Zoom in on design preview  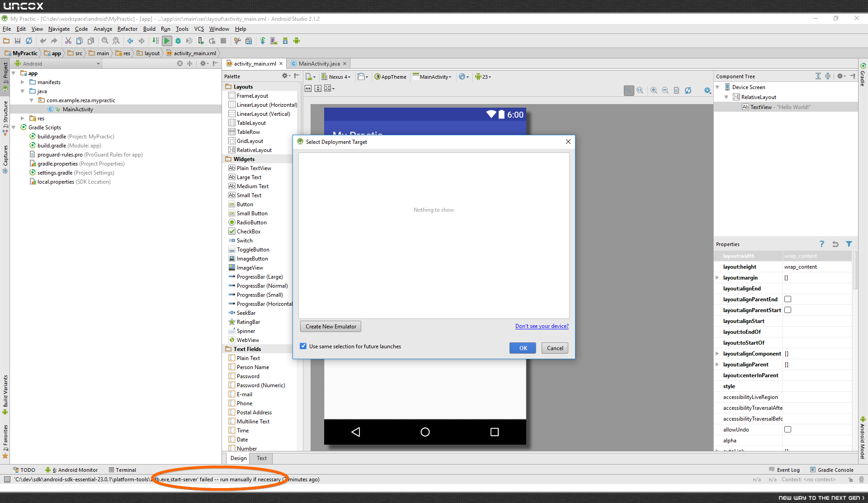(654, 90)
